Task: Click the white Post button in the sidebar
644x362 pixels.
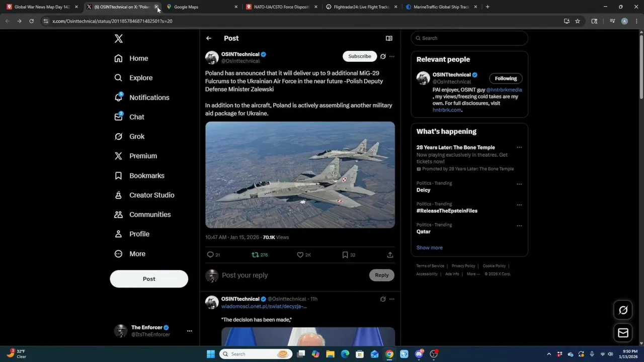Action: click(149, 279)
